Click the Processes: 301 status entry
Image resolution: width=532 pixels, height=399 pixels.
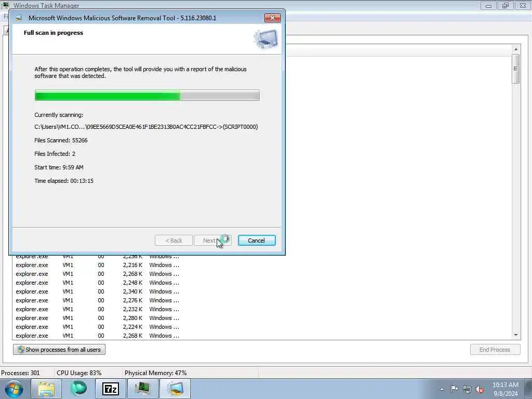[20, 373]
